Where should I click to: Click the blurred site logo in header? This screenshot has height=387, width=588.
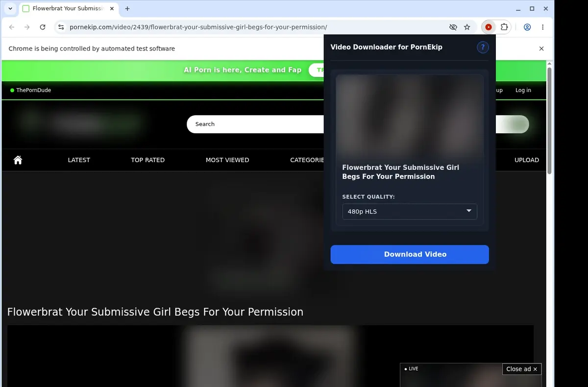click(x=81, y=123)
